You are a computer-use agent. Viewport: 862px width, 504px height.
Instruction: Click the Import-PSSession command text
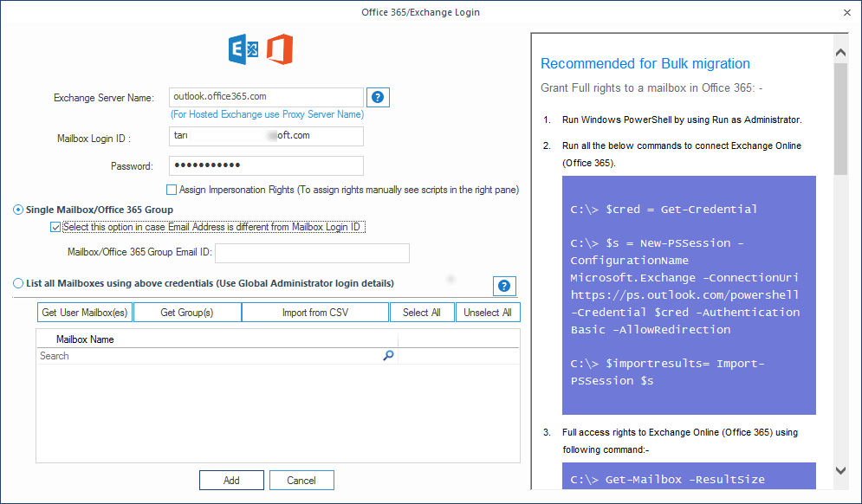click(667, 372)
